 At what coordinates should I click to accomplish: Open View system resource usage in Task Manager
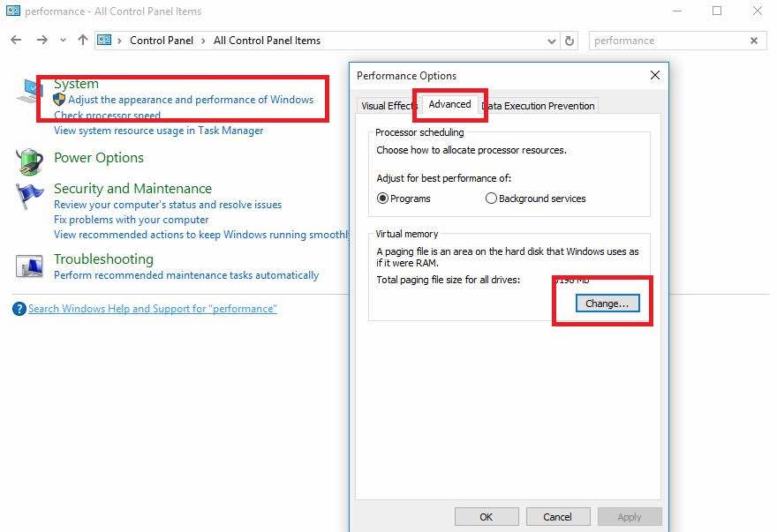158,131
